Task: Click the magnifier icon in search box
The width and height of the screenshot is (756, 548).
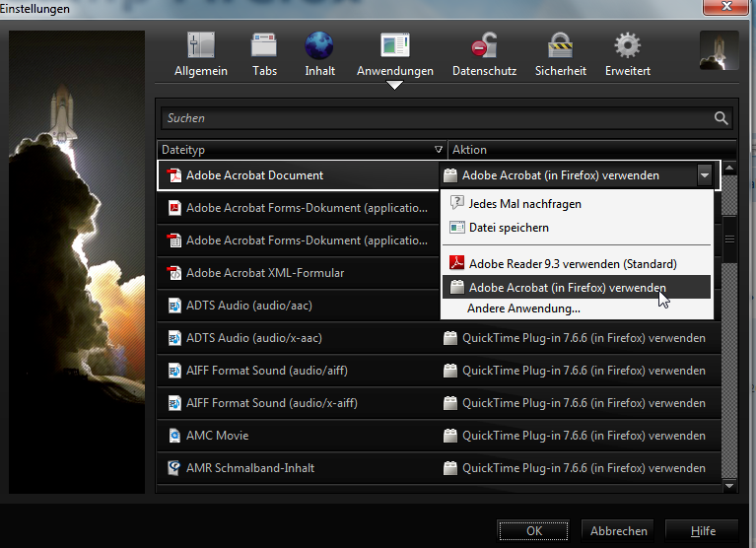Action: 722,118
